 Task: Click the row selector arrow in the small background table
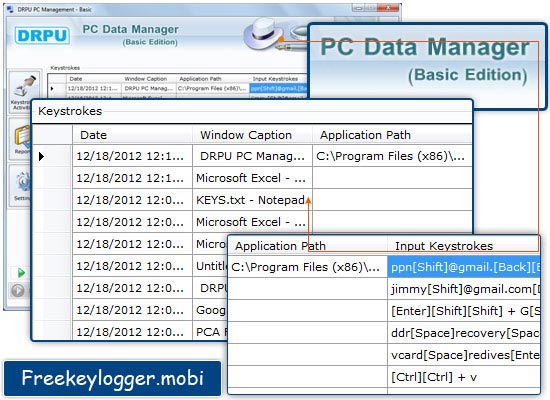[52, 88]
